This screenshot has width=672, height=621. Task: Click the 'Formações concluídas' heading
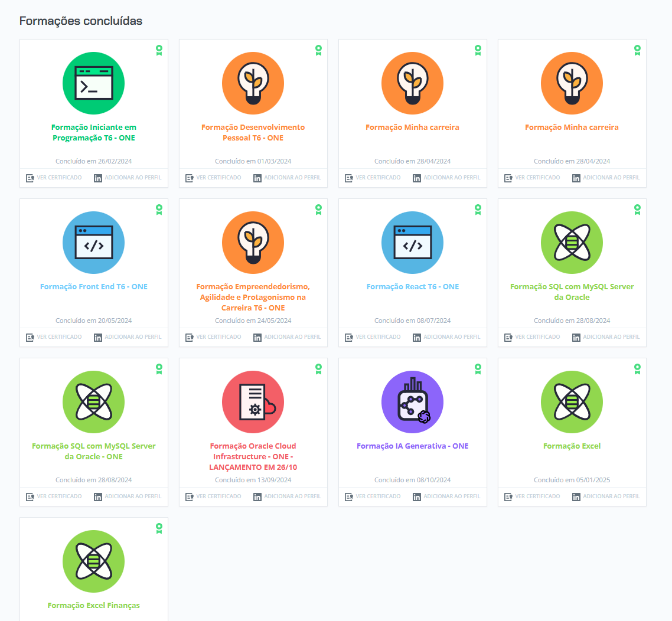[81, 21]
